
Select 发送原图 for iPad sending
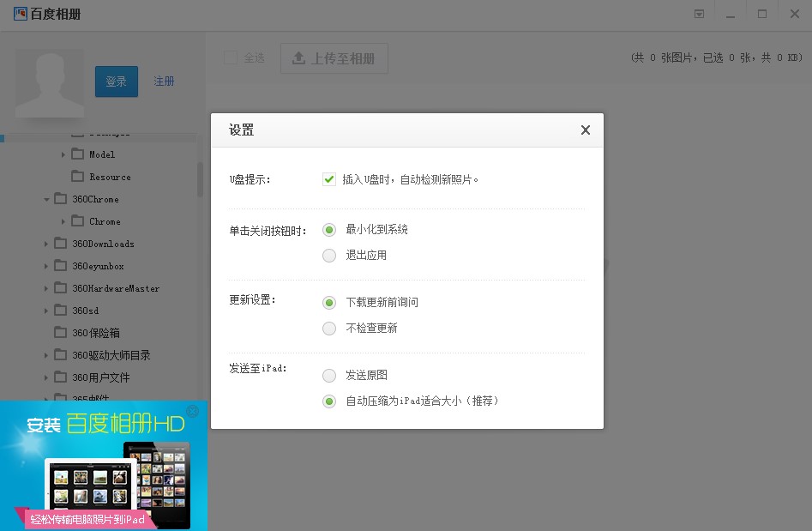pos(329,376)
